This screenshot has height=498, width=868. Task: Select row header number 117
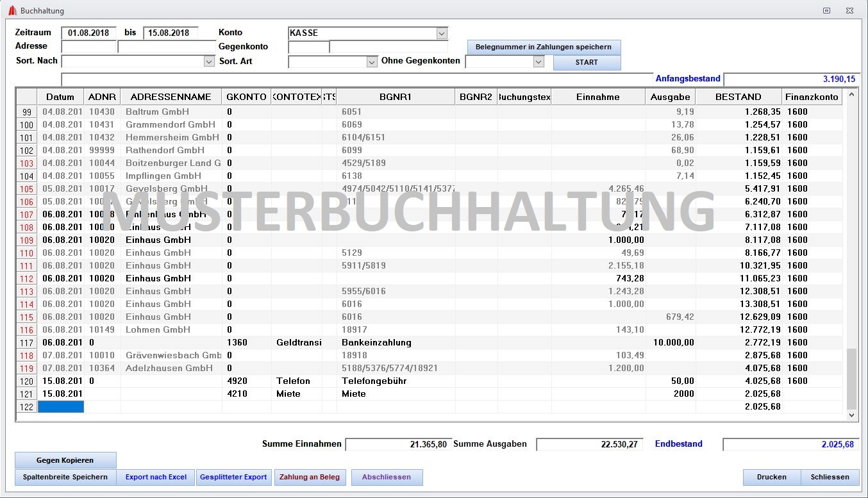tap(26, 342)
